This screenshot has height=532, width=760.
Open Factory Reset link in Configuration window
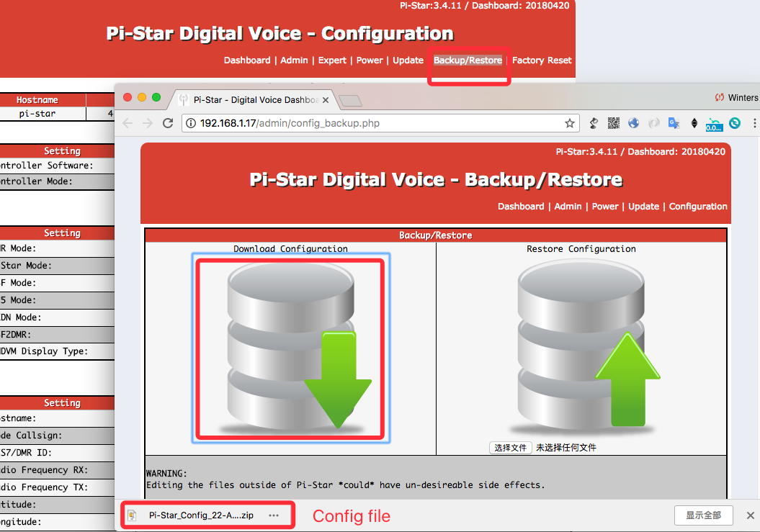point(542,60)
